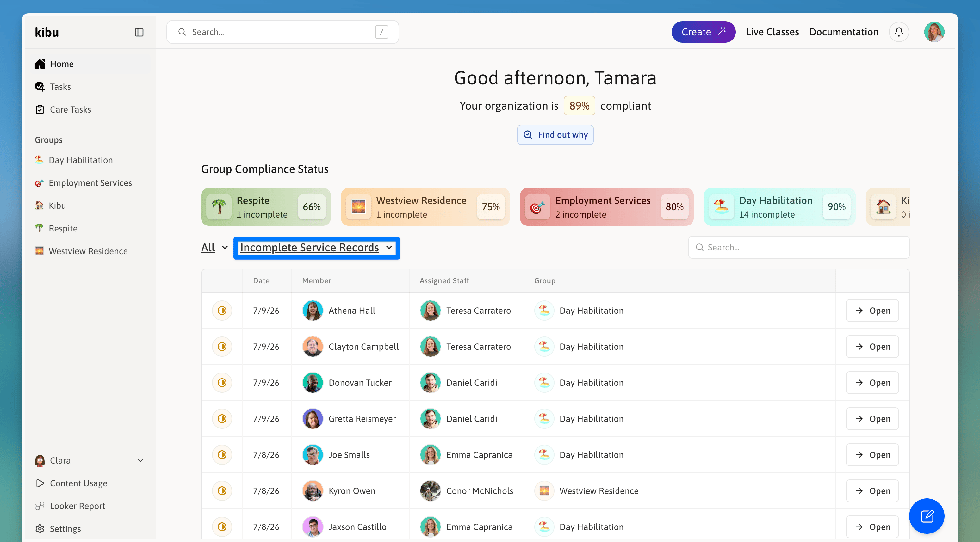Viewport: 980px width, 542px height.
Task: Click the Settings gear icon
Action: pyautogui.click(x=40, y=529)
